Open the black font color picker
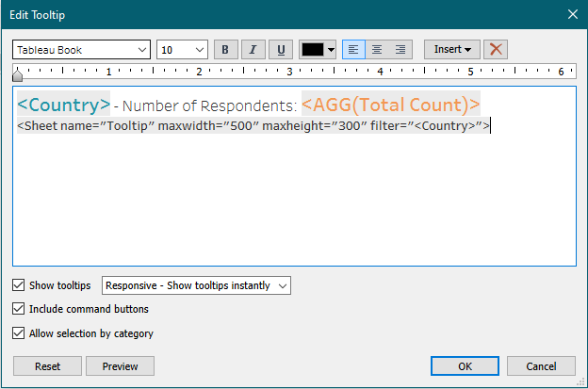The height and width of the screenshot is (389, 588). click(x=318, y=50)
